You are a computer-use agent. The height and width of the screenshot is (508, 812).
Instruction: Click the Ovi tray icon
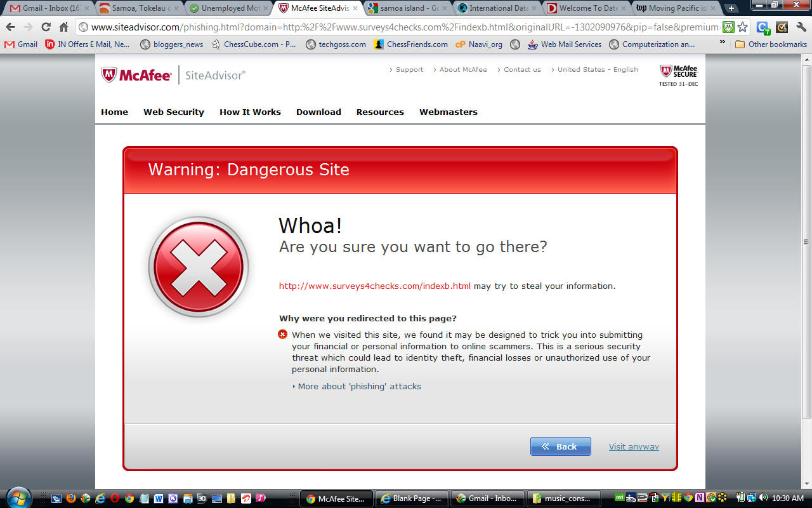coord(619,497)
